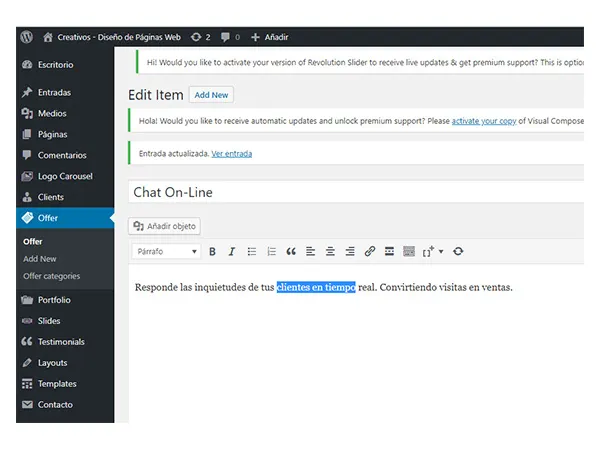Click the Testimonials quote icon
Viewport: 600px width, 450px height.
pyautogui.click(x=27, y=341)
